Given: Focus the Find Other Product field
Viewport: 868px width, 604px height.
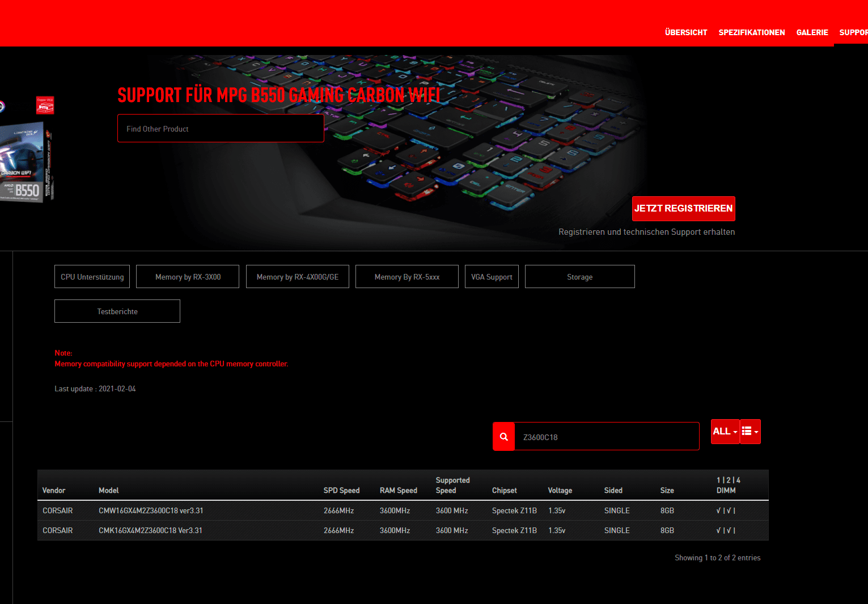Looking at the screenshot, I should click(x=221, y=129).
